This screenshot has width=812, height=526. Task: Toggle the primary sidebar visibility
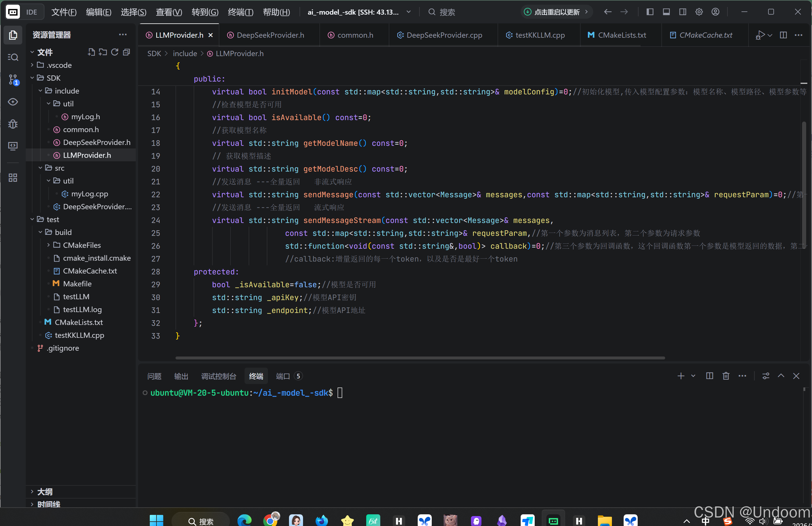[650, 12]
